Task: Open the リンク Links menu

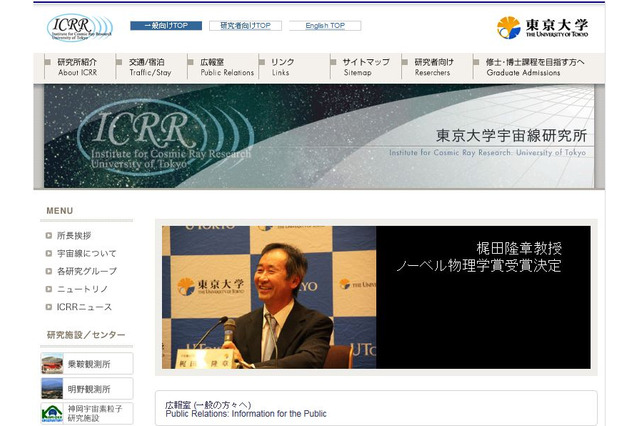Action: 282,67
